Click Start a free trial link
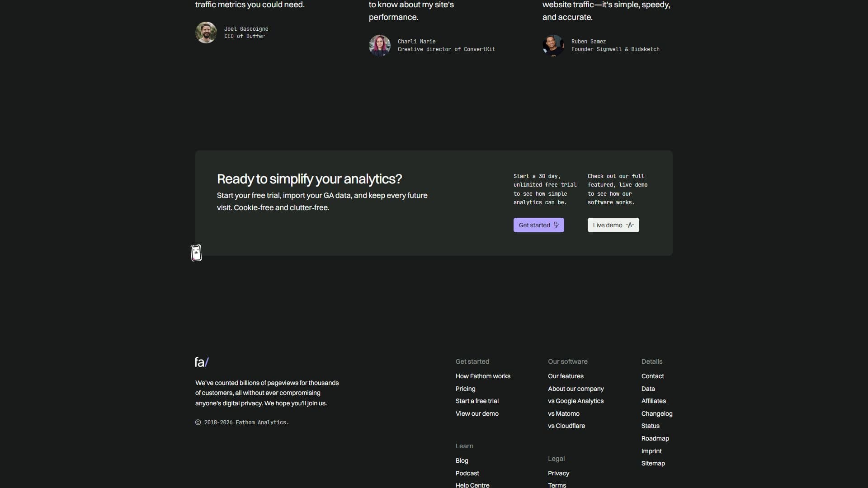This screenshot has height=488, width=868. (477, 401)
